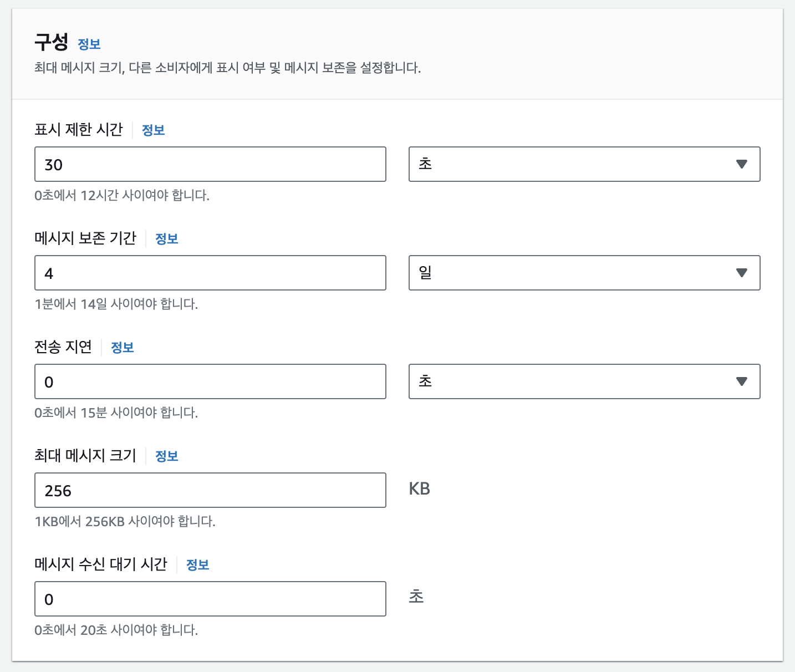This screenshot has width=795, height=672.
Task: Click the 메시지 보존 기간 label text
Action: [x=85, y=238]
